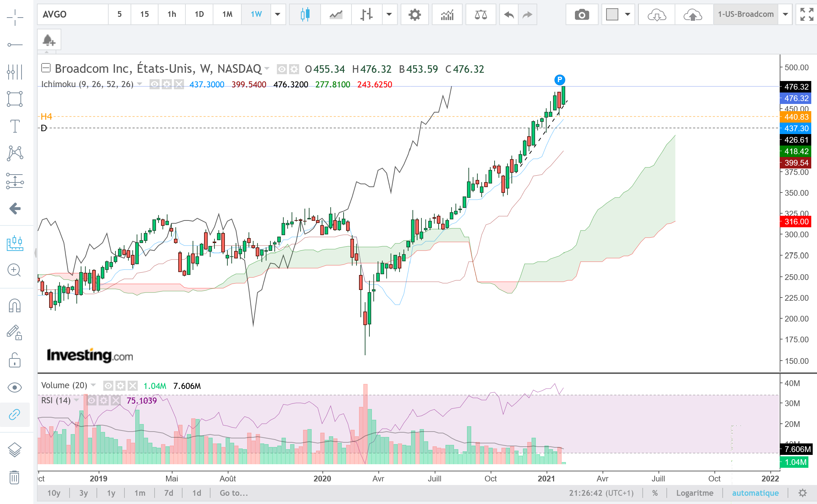The height and width of the screenshot is (504, 817).
Task: Toggle Logaritme scale mode
Action: (x=695, y=493)
